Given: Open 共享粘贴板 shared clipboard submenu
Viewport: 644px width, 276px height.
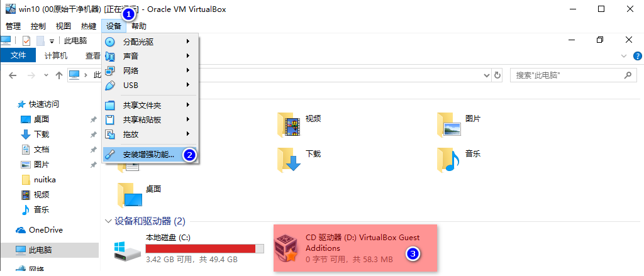Looking at the screenshot, I should [x=150, y=119].
